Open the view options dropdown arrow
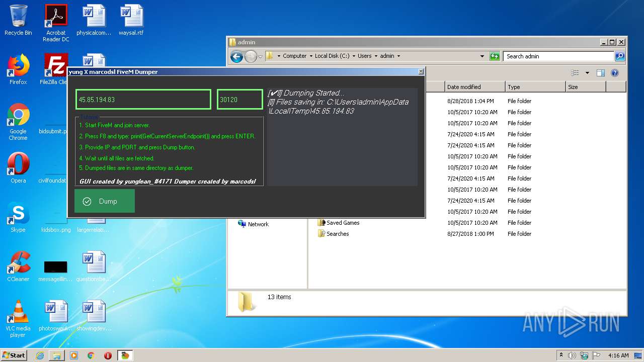 587,73
